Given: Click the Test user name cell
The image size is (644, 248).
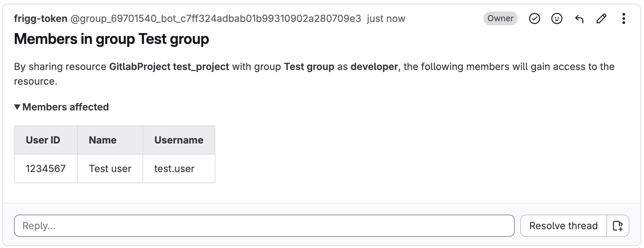Looking at the screenshot, I should [x=110, y=169].
